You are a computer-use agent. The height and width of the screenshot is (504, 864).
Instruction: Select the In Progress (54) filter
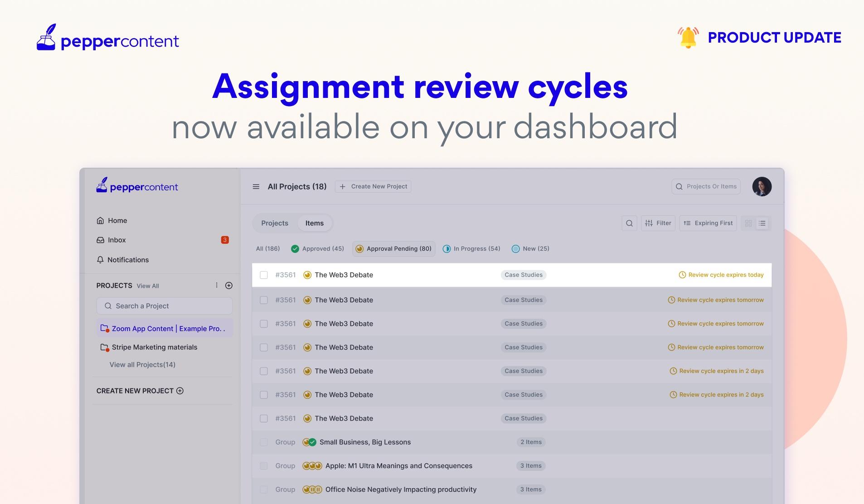click(x=471, y=249)
